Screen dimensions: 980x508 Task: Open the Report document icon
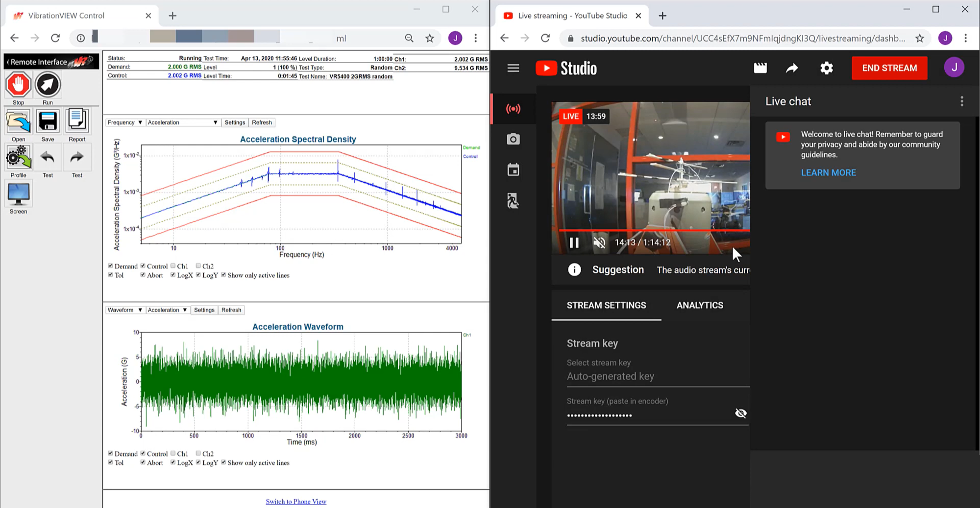pyautogui.click(x=77, y=121)
